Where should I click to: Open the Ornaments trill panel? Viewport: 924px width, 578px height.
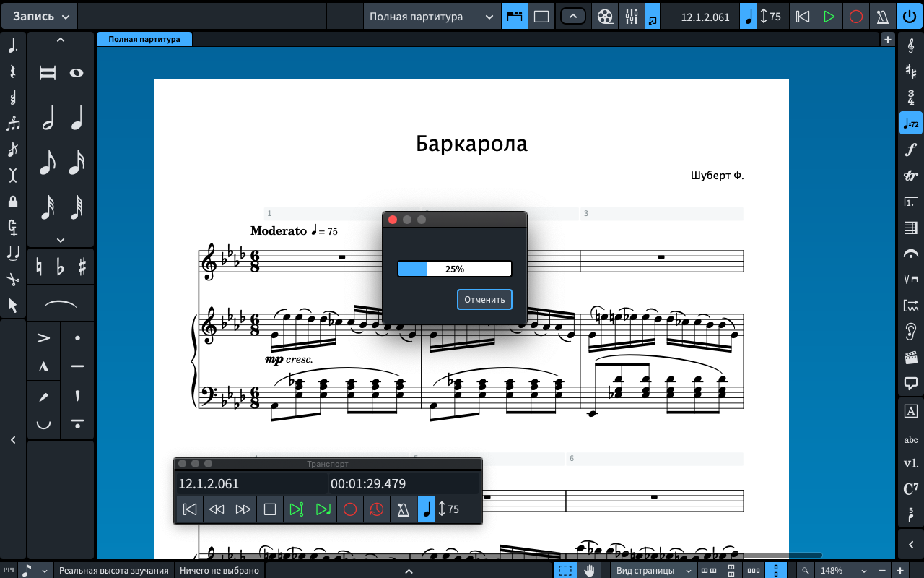(910, 176)
